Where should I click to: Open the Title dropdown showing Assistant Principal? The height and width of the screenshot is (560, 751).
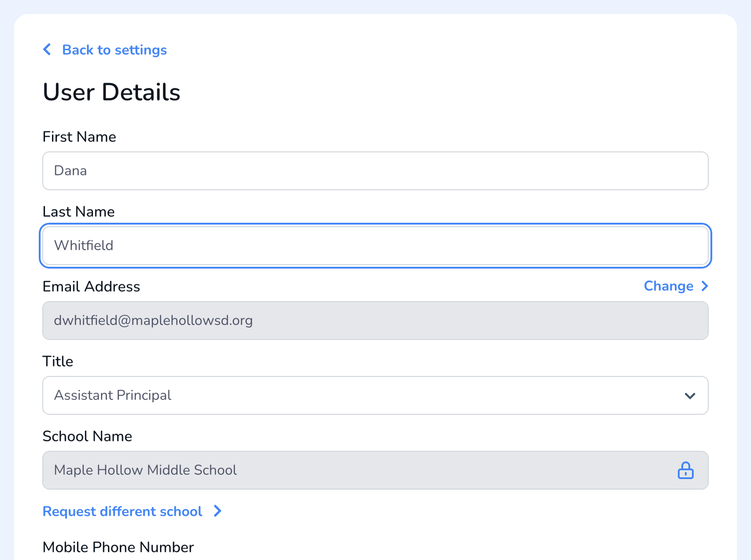[x=375, y=395]
